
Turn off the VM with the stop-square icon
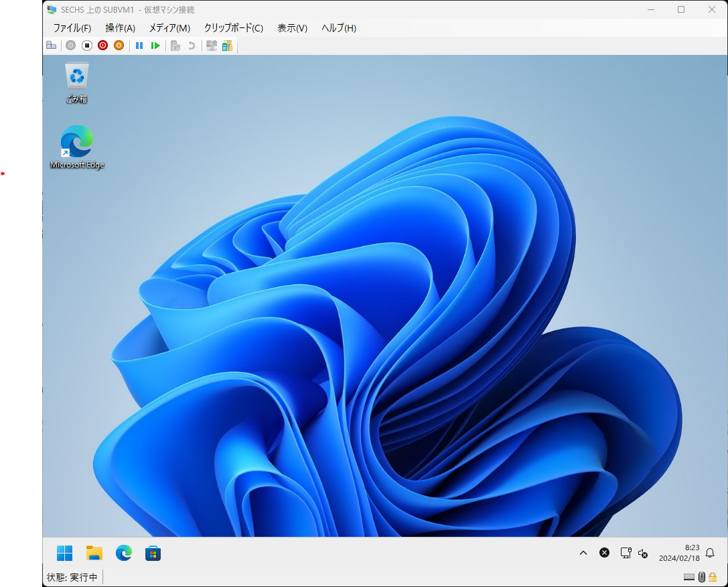coord(87,46)
